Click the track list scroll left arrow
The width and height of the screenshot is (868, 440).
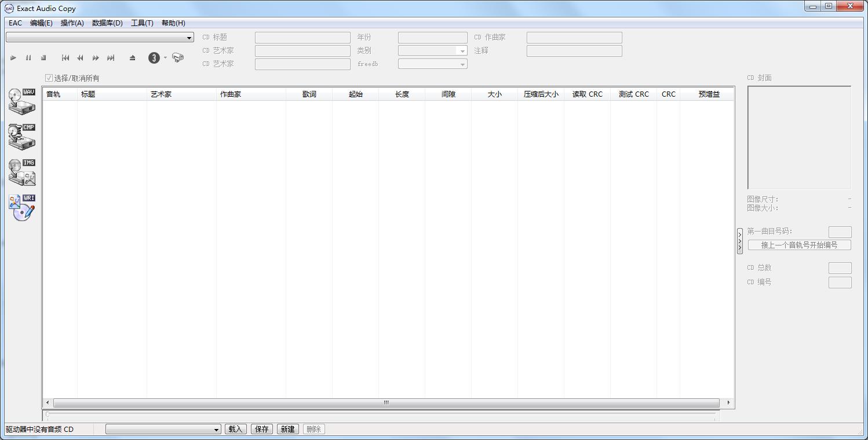[48, 402]
